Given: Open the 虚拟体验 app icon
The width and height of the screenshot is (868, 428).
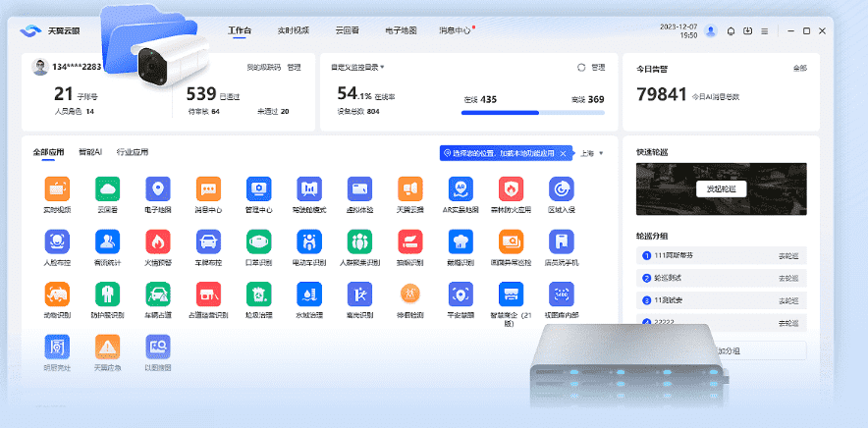Looking at the screenshot, I should 359,188.
